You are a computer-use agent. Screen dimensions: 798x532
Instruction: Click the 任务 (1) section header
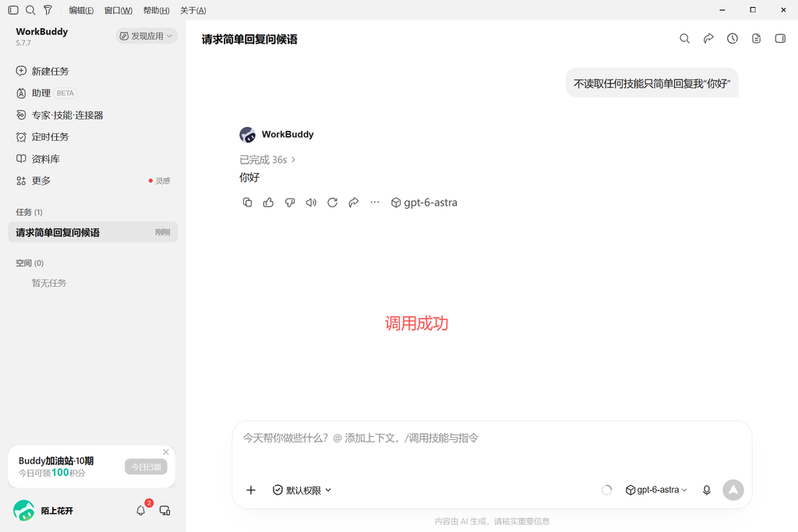click(x=29, y=212)
